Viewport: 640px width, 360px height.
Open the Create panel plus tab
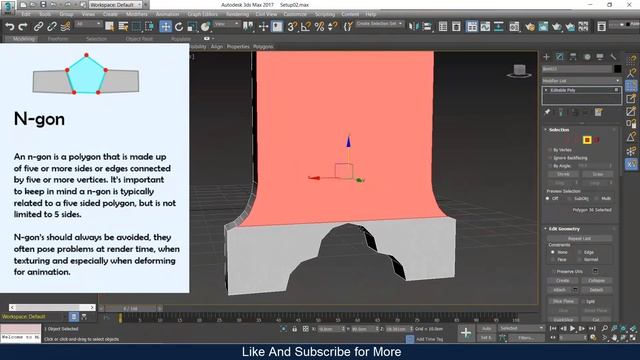(x=547, y=57)
